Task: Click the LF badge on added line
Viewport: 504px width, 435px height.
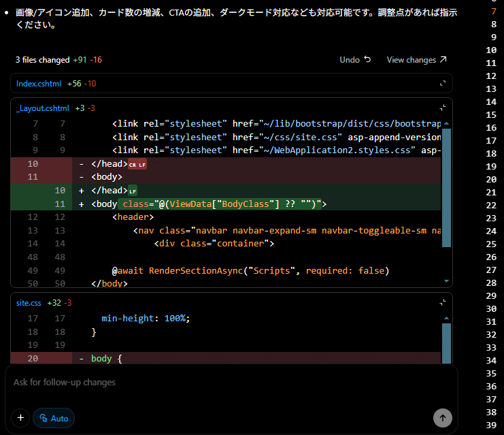Action: 133,191
